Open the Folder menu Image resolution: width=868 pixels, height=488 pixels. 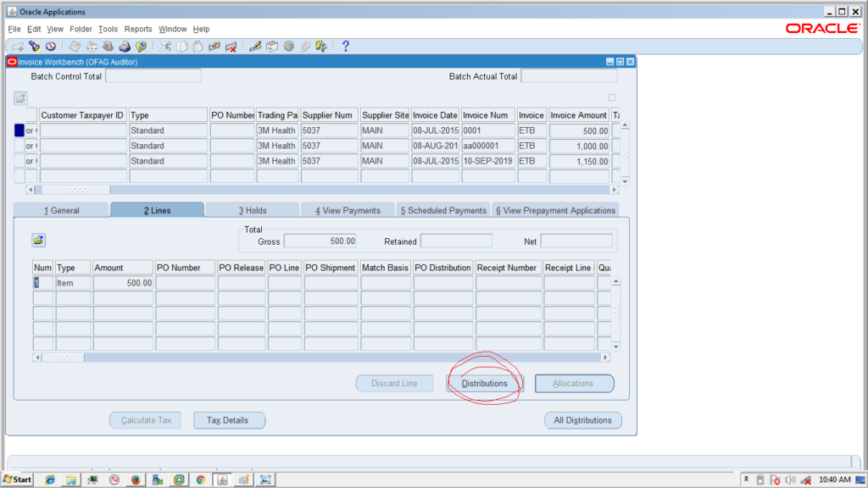pos(81,30)
